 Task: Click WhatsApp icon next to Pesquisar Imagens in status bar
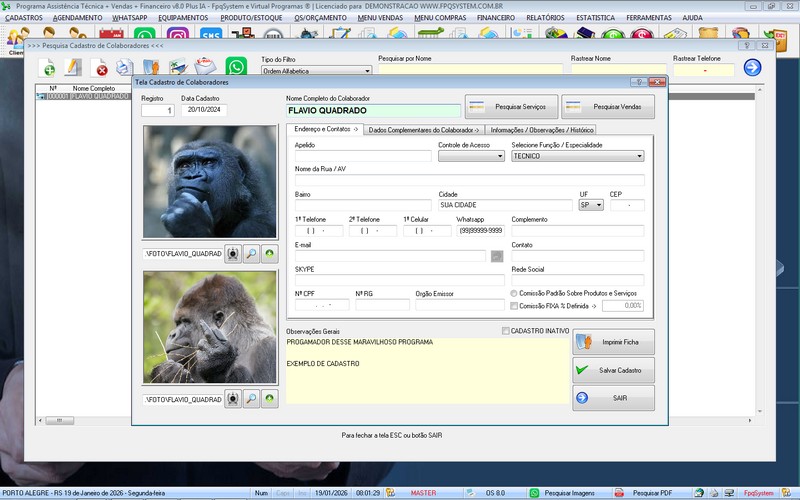click(534, 493)
